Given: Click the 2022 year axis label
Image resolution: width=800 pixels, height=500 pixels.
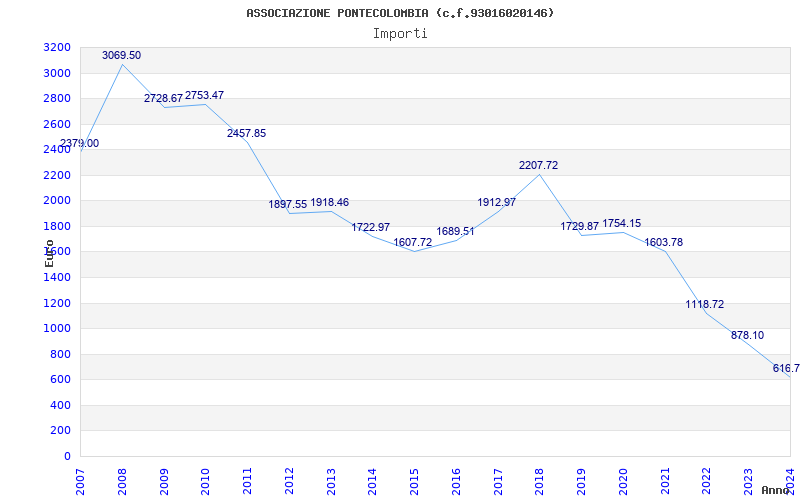Looking at the screenshot, I should [x=707, y=482].
